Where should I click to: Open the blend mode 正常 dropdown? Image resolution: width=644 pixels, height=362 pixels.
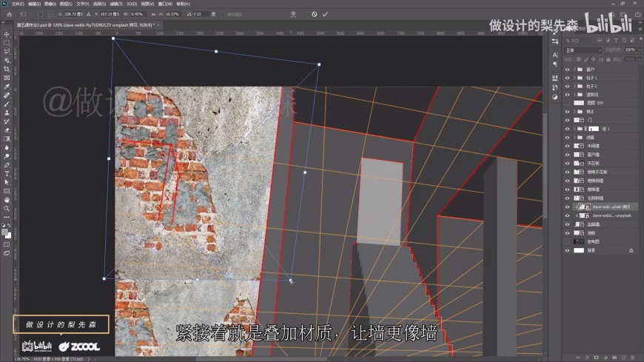(583, 50)
